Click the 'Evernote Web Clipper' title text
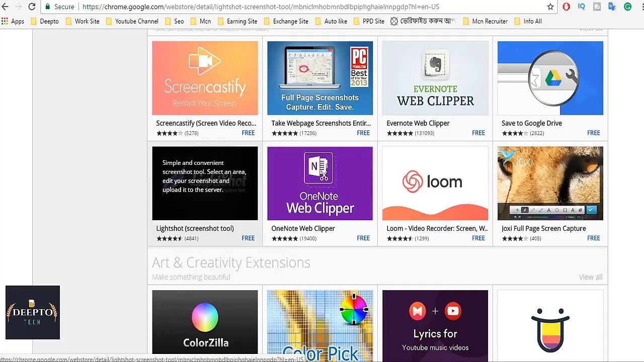Viewport: 644px width, 362px height. pos(418,123)
